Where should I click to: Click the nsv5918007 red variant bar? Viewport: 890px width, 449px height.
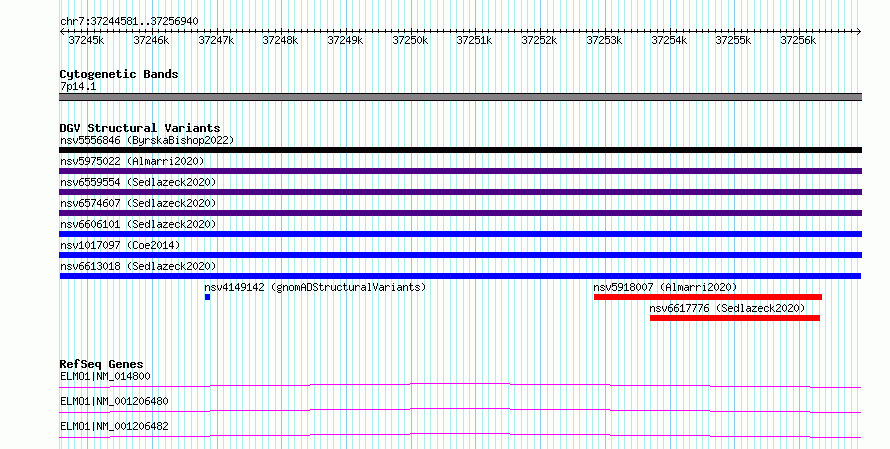tap(708, 297)
